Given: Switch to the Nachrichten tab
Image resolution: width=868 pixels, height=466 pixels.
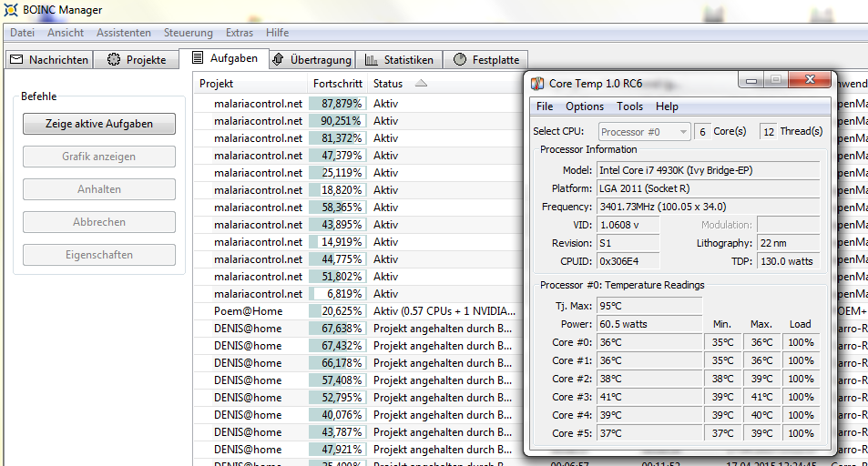Looking at the screenshot, I should click(x=49, y=59).
